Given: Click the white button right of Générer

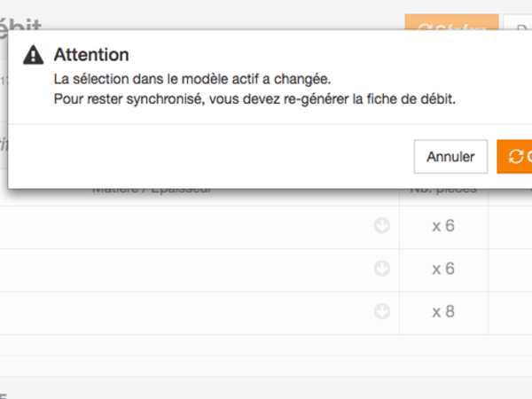Looking at the screenshot, I should 519,28.
